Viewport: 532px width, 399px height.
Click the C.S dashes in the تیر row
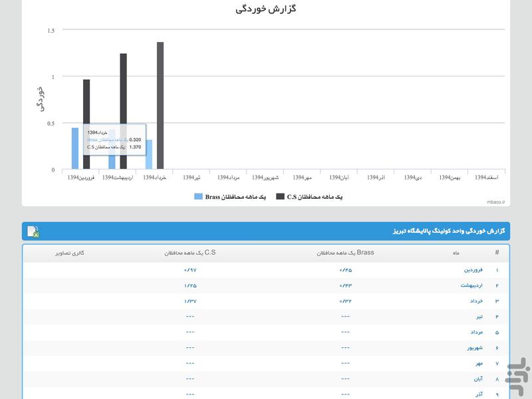(x=190, y=317)
